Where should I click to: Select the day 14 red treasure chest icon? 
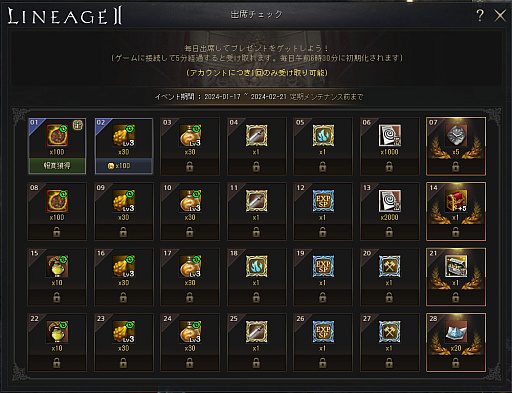456,201
